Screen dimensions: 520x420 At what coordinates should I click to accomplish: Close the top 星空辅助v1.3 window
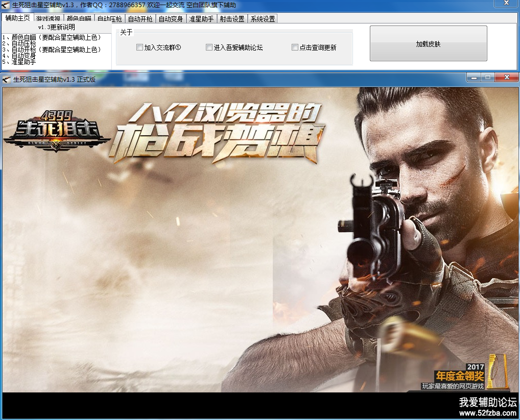[506, 3]
